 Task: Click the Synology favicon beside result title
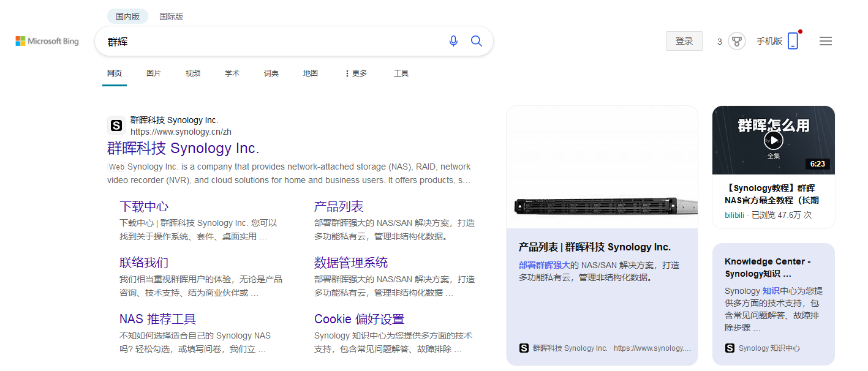pos(116,126)
